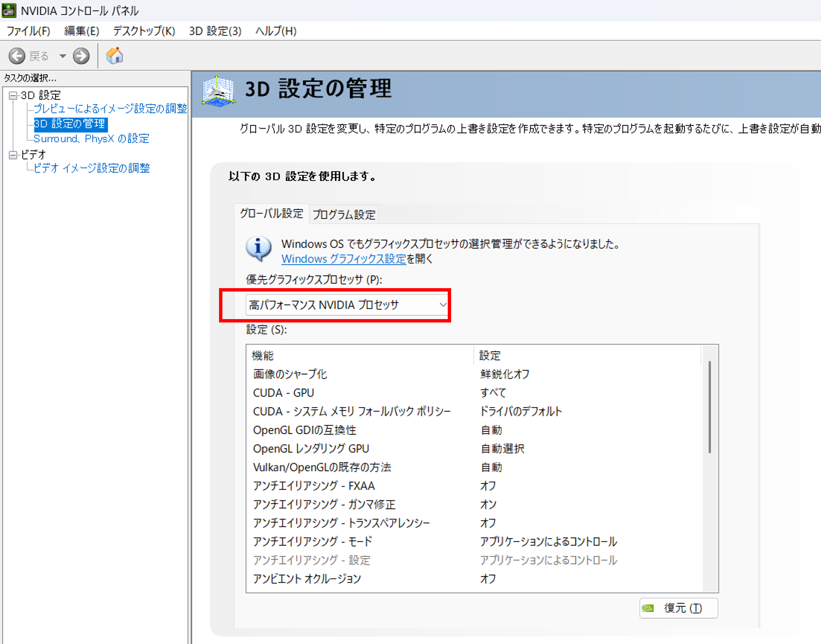Viewport: 821px width, 644px height.
Task: Select the アンビエント オクルージョン row
Action: click(474, 579)
